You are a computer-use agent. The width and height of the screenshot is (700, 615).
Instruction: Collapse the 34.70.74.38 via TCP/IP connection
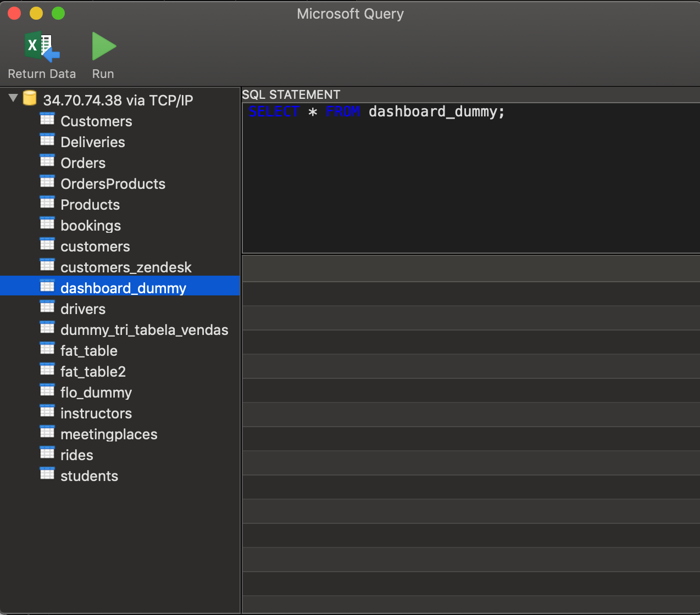click(x=12, y=98)
